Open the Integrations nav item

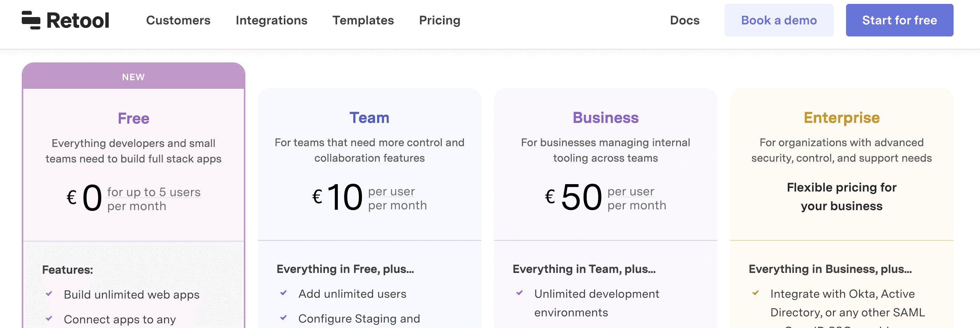click(271, 20)
